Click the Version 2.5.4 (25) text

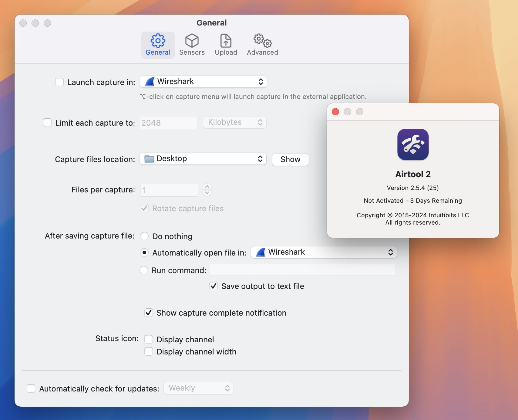pos(413,188)
